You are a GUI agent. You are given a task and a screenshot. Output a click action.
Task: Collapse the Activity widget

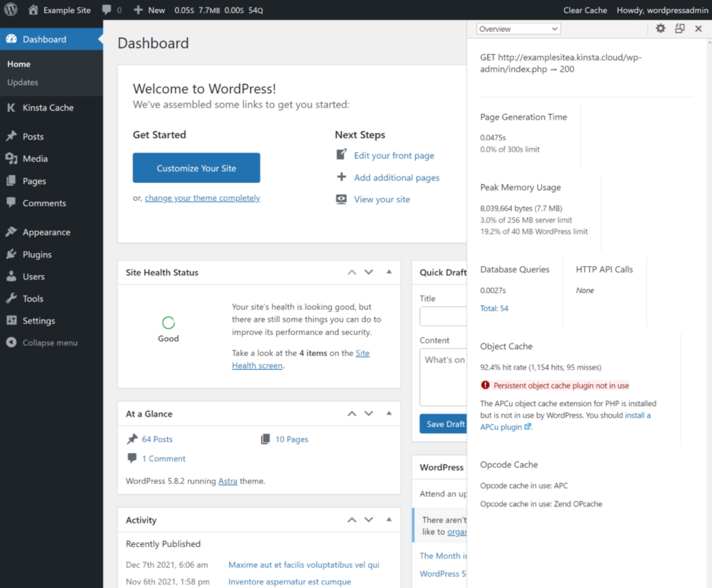[x=389, y=520]
